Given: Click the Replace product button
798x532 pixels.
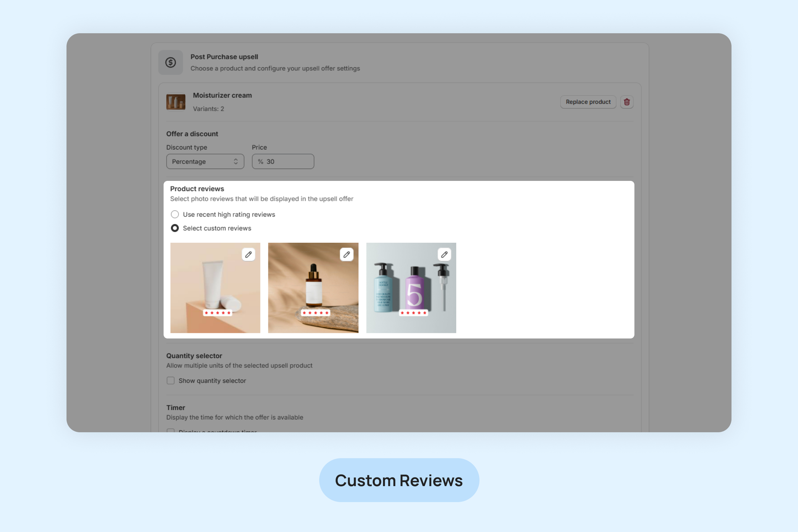Looking at the screenshot, I should pos(588,102).
